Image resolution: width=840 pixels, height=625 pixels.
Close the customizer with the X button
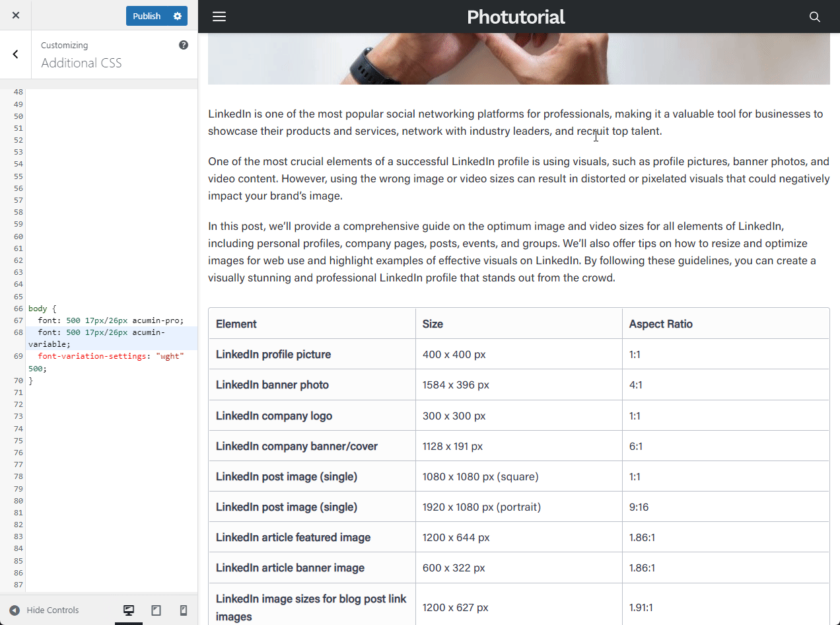(15, 15)
